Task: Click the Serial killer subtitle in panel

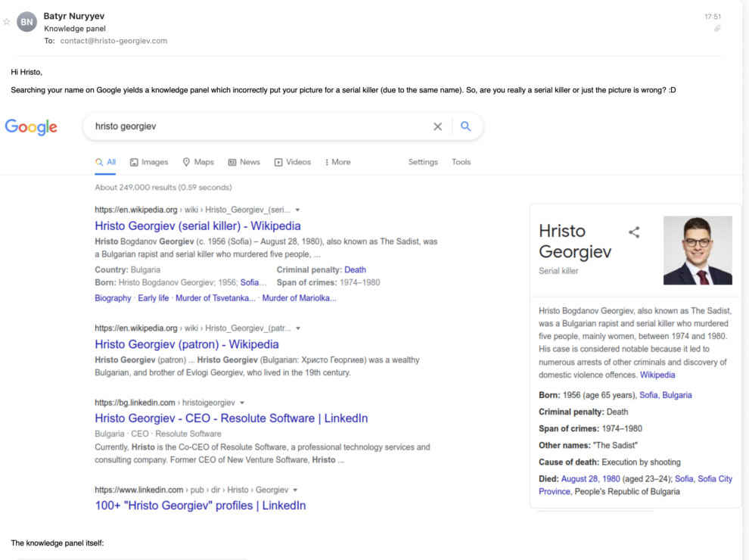Action: tap(558, 271)
